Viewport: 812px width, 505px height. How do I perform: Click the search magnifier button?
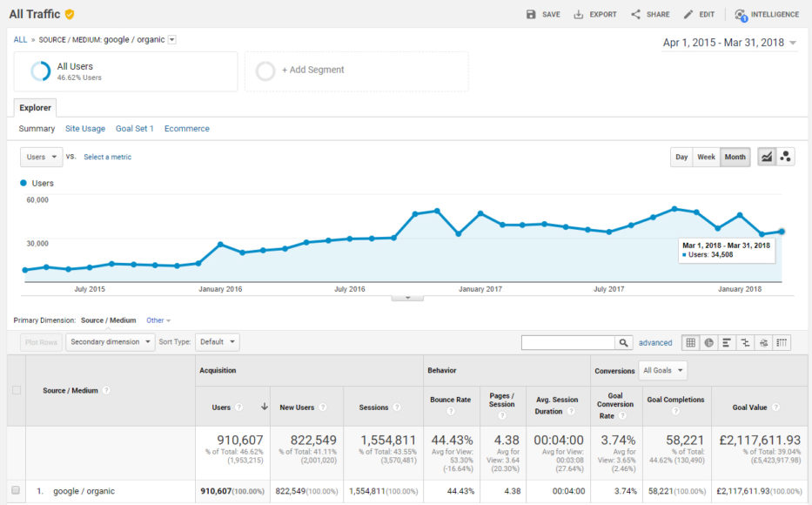[x=624, y=343]
